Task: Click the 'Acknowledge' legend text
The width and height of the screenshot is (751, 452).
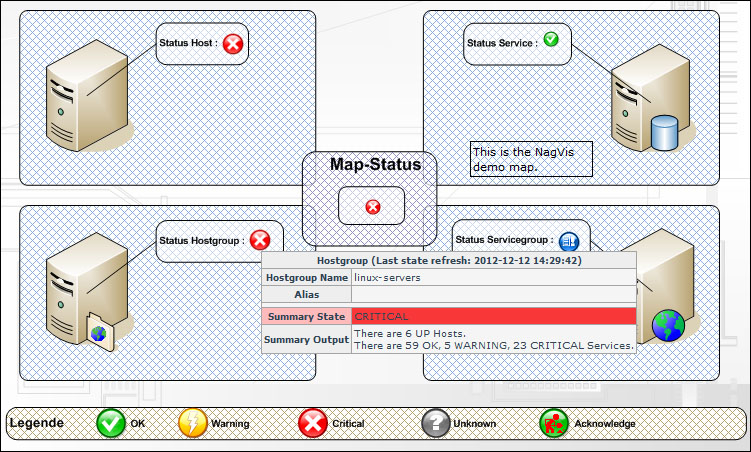Action: coord(605,424)
